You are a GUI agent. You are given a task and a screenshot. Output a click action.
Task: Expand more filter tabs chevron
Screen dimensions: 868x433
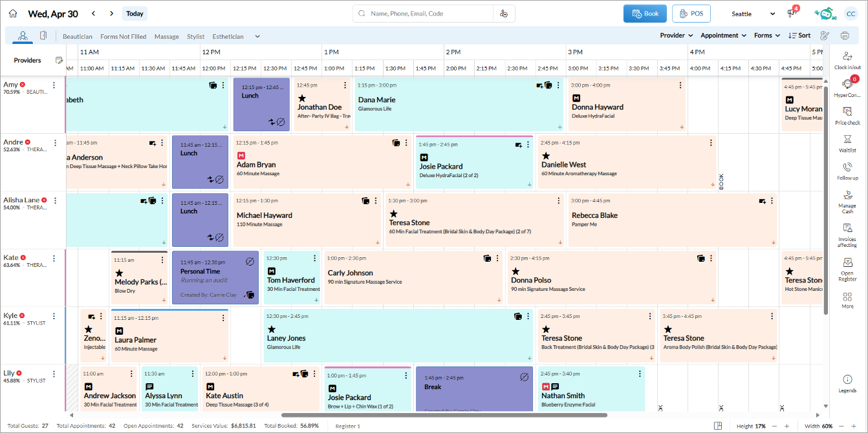(x=257, y=37)
